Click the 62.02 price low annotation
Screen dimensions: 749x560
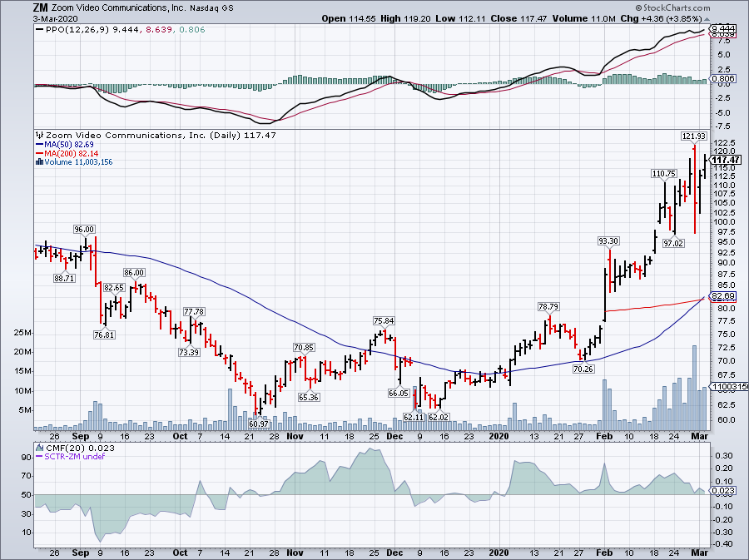click(439, 417)
